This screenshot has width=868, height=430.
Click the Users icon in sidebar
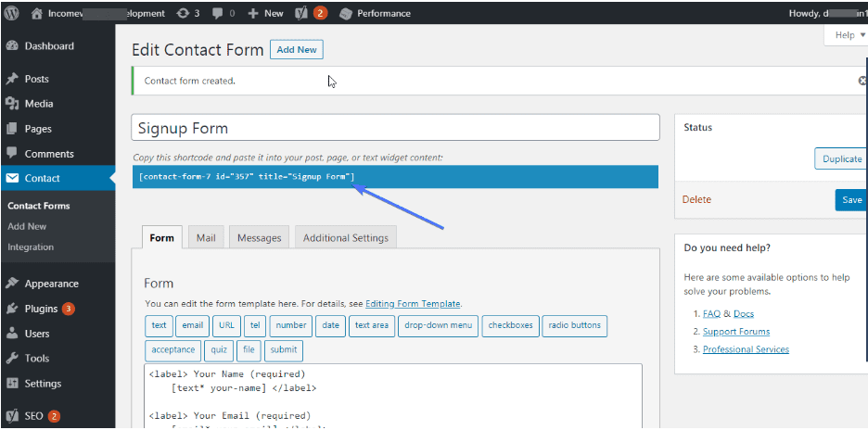point(12,334)
